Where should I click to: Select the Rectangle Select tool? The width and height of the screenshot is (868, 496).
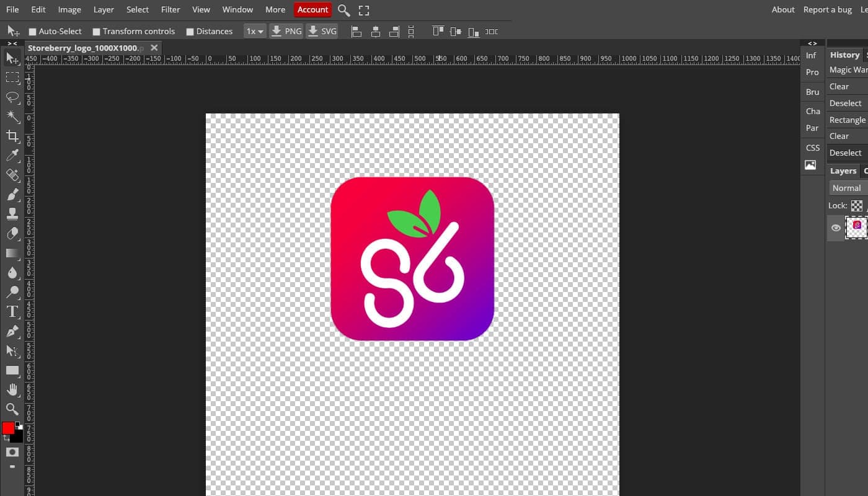click(x=12, y=77)
